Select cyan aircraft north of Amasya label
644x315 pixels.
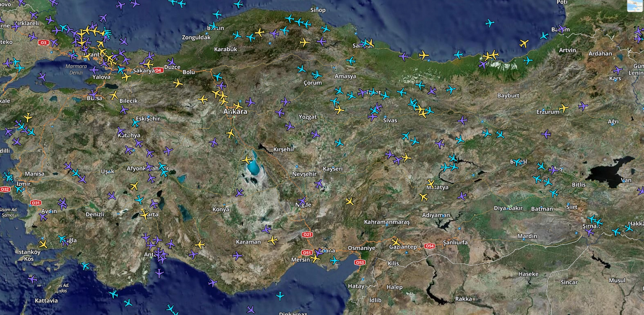[351, 61]
